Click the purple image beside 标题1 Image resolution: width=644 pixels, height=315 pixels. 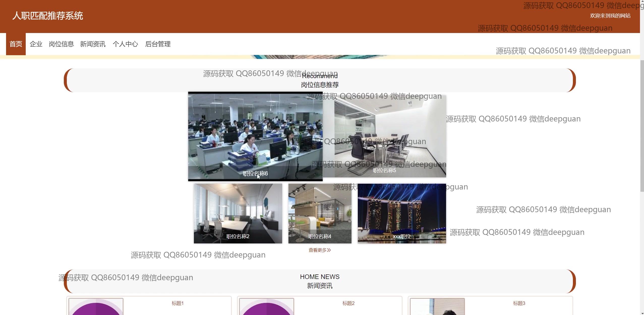[x=96, y=307]
